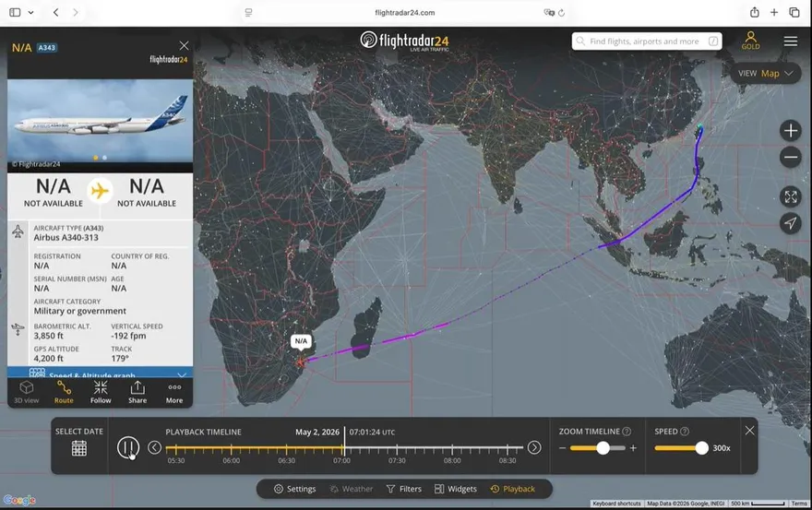This screenshot has height=510, width=812.
Task: Share this flight
Action: [137, 392]
